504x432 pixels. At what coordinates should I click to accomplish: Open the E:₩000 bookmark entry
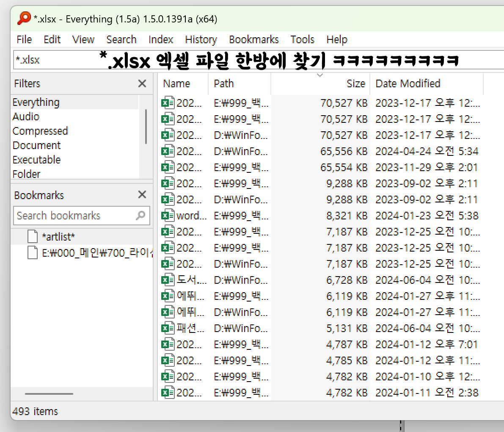pos(97,253)
